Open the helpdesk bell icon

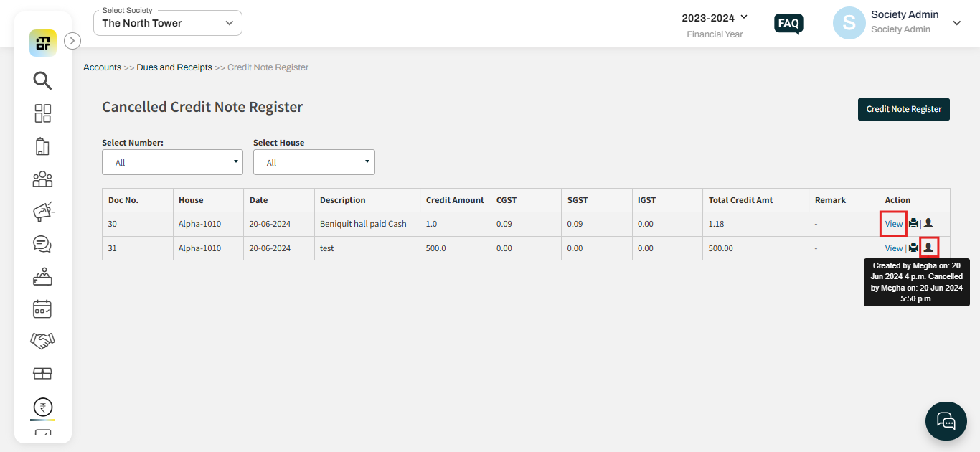(x=43, y=277)
